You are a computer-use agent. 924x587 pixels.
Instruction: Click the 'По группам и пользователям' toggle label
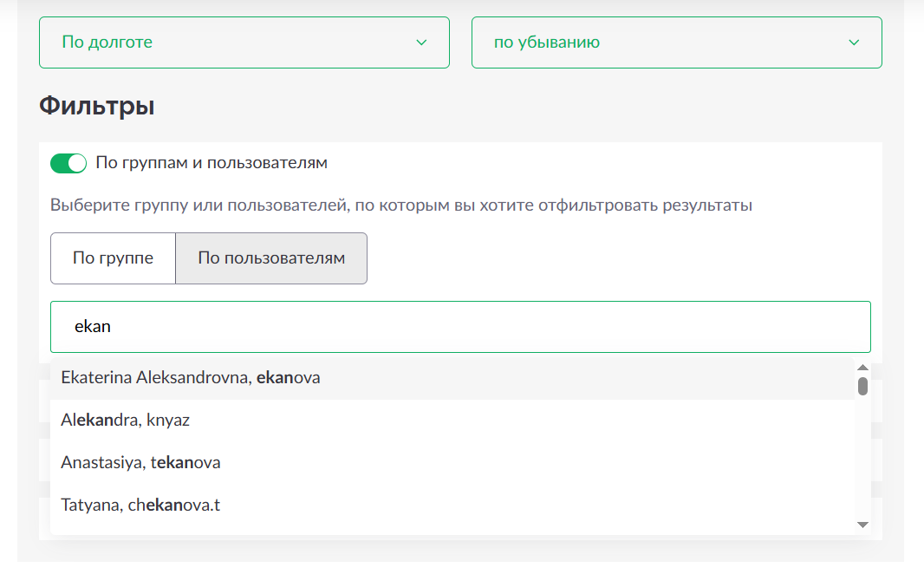click(211, 163)
